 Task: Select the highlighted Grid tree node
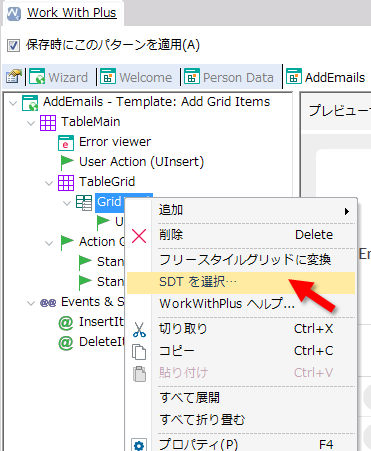pos(110,202)
